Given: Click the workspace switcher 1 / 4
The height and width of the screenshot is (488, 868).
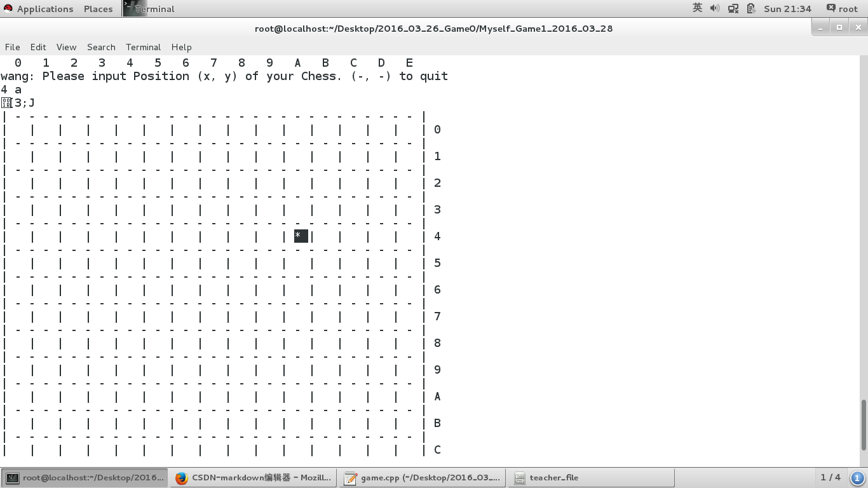Looking at the screenshot, I should coord(831,477).
